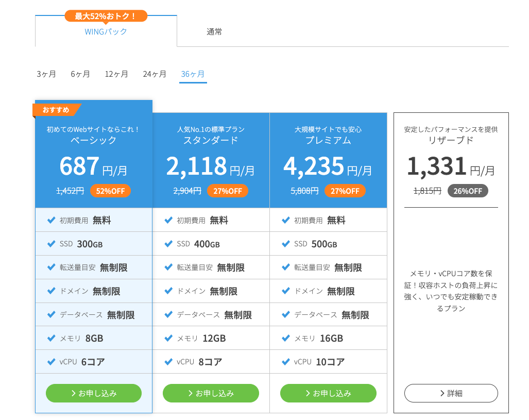The width and height of the screenshot is (529, 420).
Task: Click the 52%OFF badge
Action: (110, 191)
